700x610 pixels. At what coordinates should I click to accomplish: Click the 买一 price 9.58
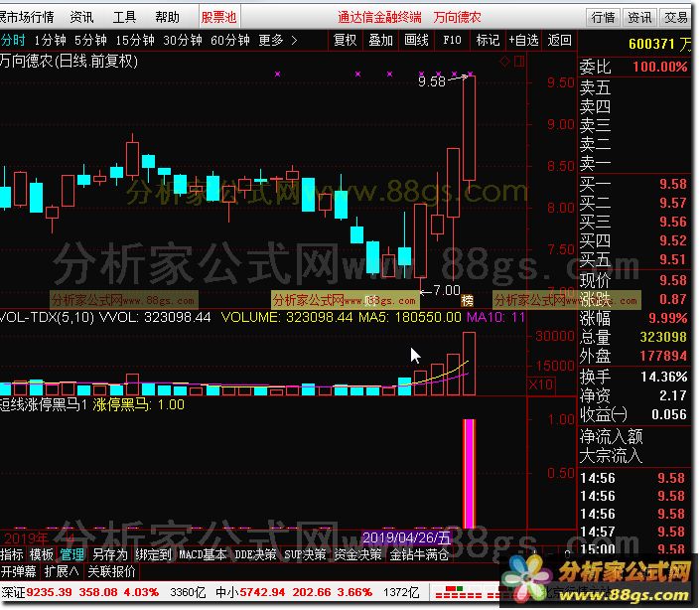[673, 184]
